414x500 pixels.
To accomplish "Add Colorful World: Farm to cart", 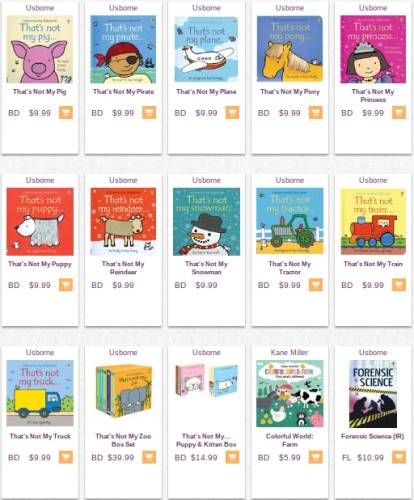I will coord(316,457).
